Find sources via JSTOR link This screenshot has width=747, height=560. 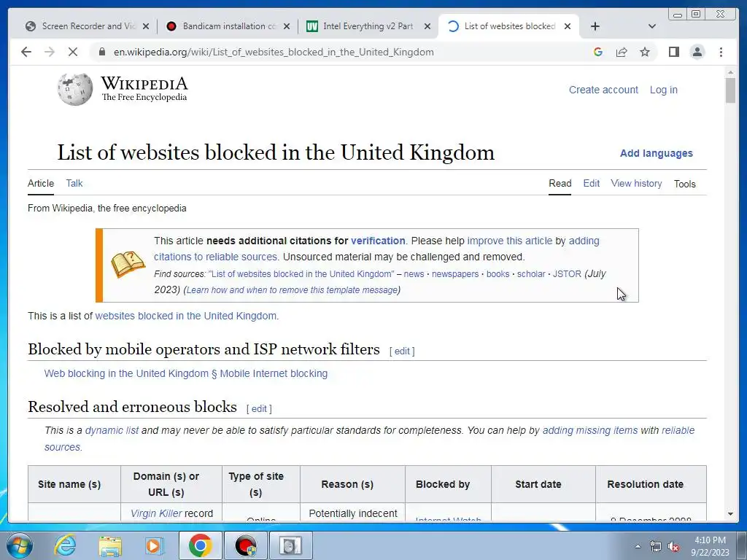[566, 274]
